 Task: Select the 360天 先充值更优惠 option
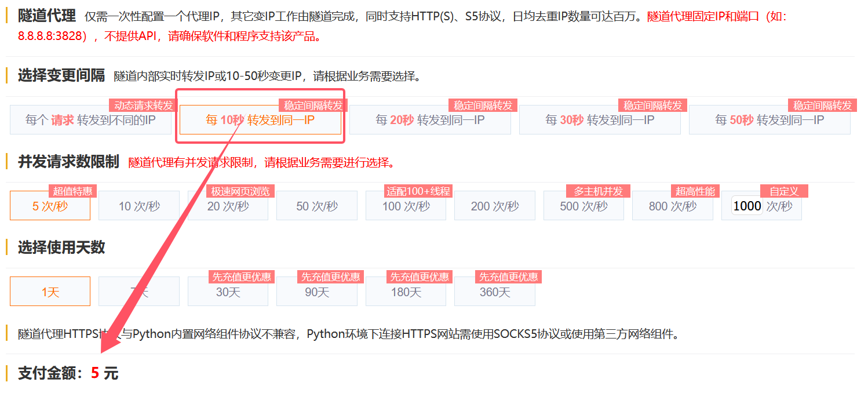(494, 292)
